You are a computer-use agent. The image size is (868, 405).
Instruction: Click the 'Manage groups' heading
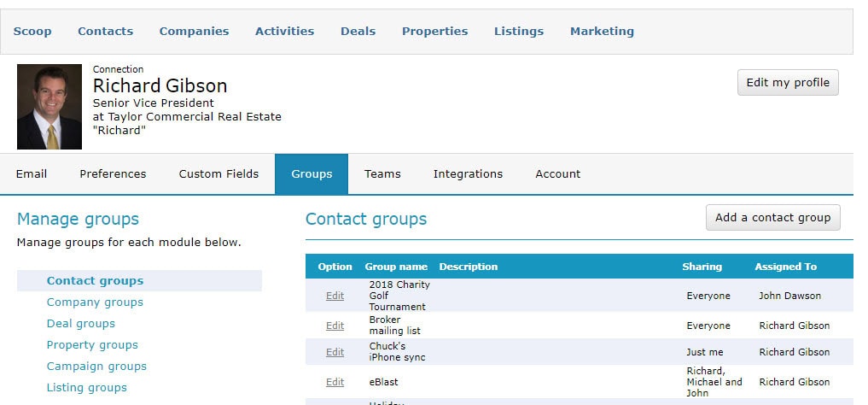coord(78,220)
